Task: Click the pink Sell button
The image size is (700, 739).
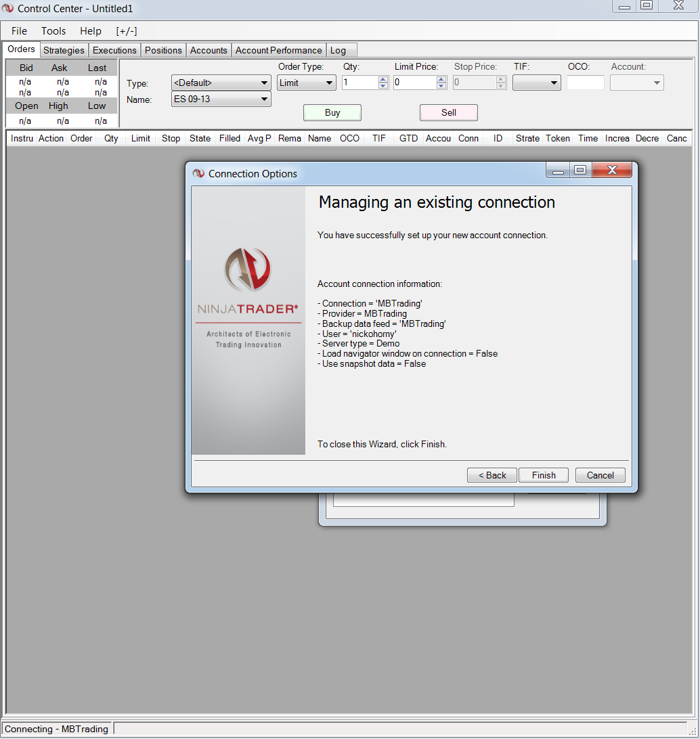Action: (449, 112)
